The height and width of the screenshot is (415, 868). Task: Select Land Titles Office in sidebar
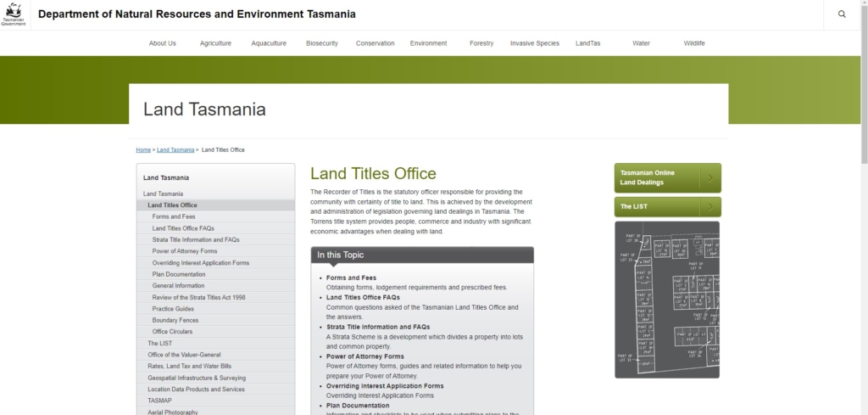point(215,205)
